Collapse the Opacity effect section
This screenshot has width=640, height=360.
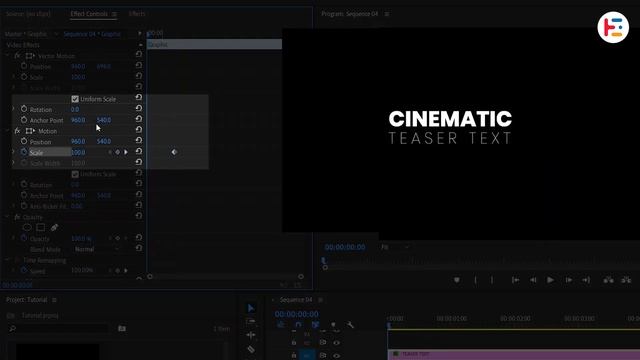click(7, 217)
